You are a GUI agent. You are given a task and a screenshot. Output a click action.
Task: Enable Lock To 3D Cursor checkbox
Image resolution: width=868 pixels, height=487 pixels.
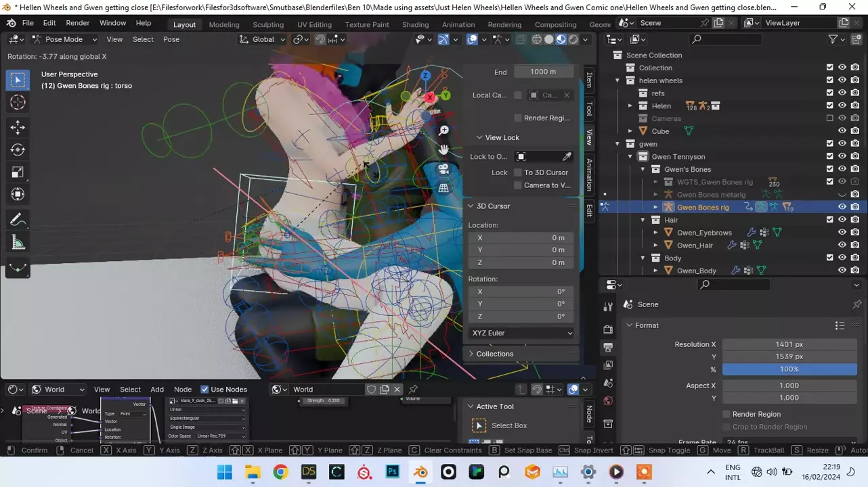[518, 172]
